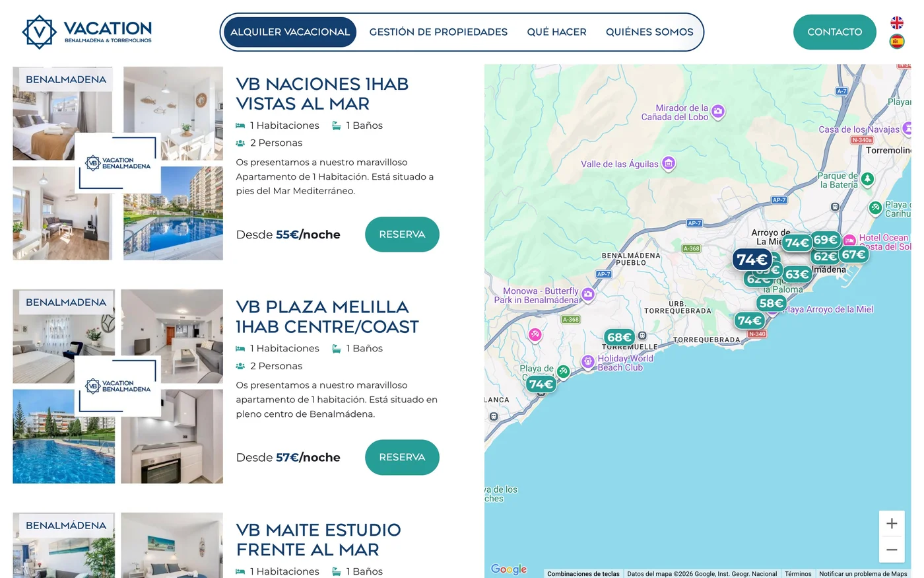Click the 68€ price marker on map
The width and height of the screenshot is (924, 578).
point(618,338)
